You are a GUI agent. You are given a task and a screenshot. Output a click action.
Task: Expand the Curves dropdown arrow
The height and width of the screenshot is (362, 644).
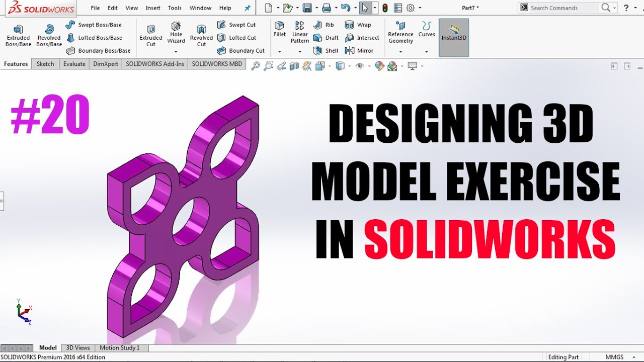click(427, 52)
